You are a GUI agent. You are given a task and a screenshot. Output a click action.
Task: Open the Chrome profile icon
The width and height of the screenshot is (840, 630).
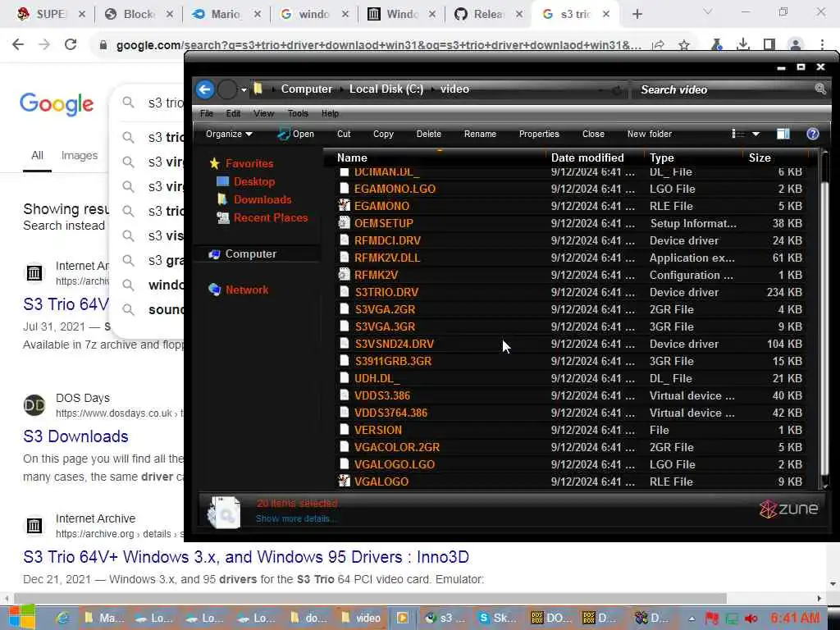796,44
